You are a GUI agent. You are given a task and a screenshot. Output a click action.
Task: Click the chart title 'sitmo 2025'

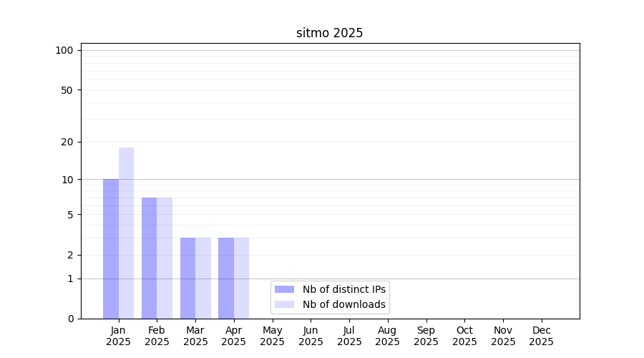[x=330, y=33]
